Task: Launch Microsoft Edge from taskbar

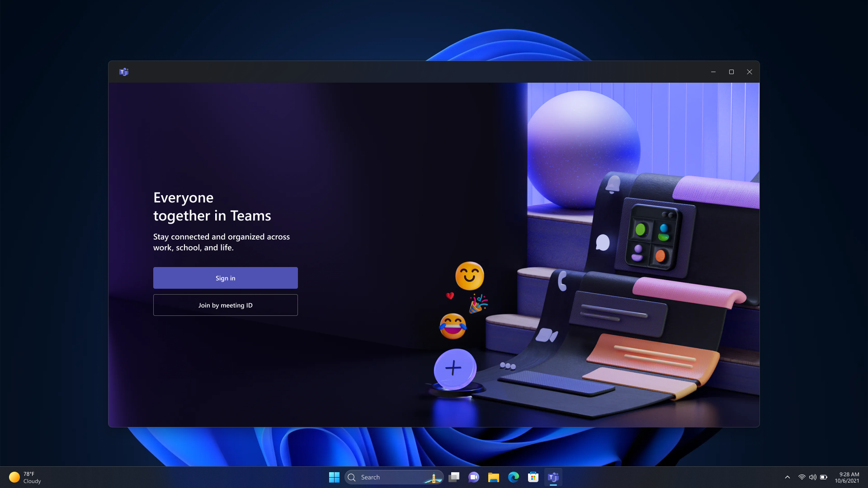Action: coord(514,477)
